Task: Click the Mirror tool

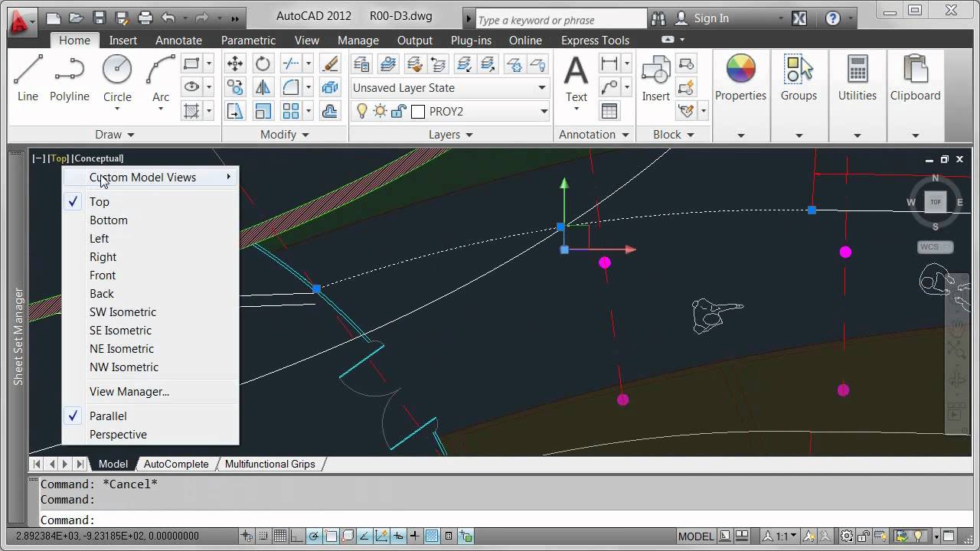Action: 263,87
